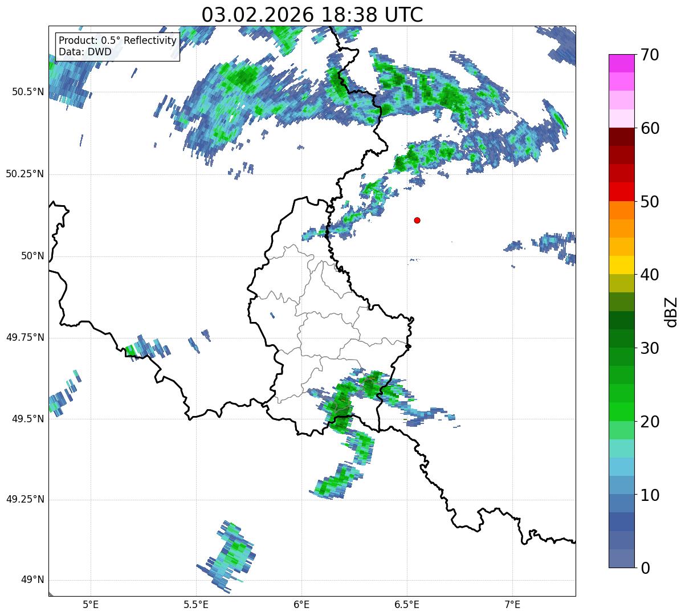The width and height of the screenshot is (685, 616).
Task: Pick the bright green colorbar swatch above 20
Action: click(x=622, y=412)
